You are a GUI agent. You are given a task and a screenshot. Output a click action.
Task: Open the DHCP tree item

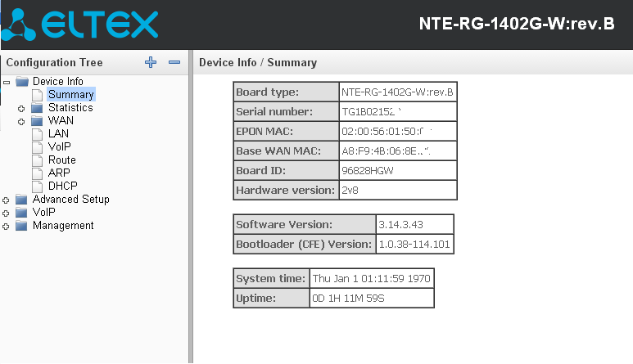pyautogui.click(x=62, y=186)
